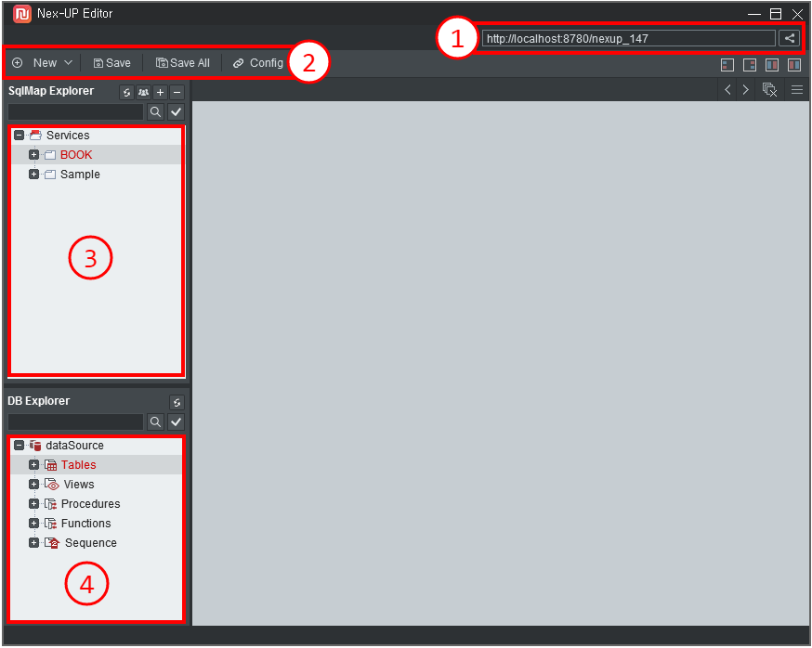Expand the Views node

tap(33, 485)
